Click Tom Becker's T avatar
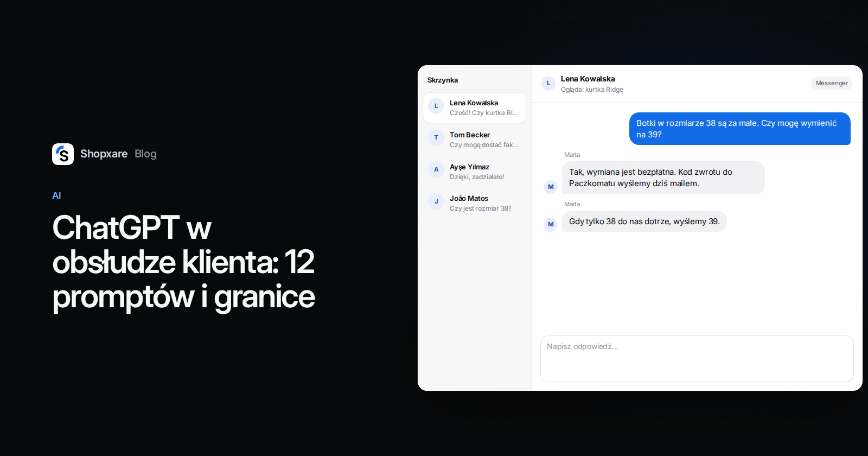Viewport: 868px width, 456px height. point(436,138)
